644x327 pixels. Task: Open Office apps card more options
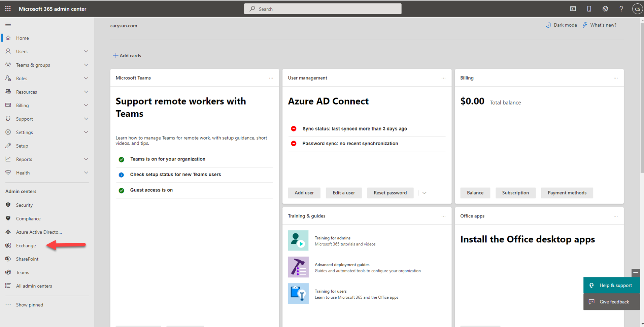(x=616, y=216)
